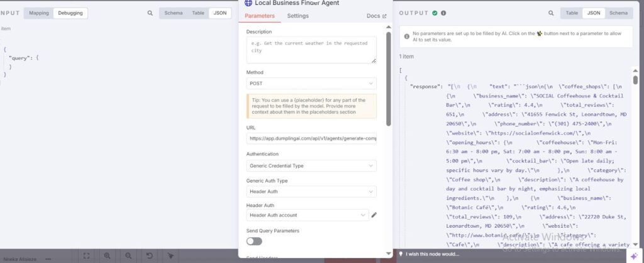Image resolution: width=644 pixels, height=263 pixels.
Task: Show output as Table view
Action: tap(572, 13)
